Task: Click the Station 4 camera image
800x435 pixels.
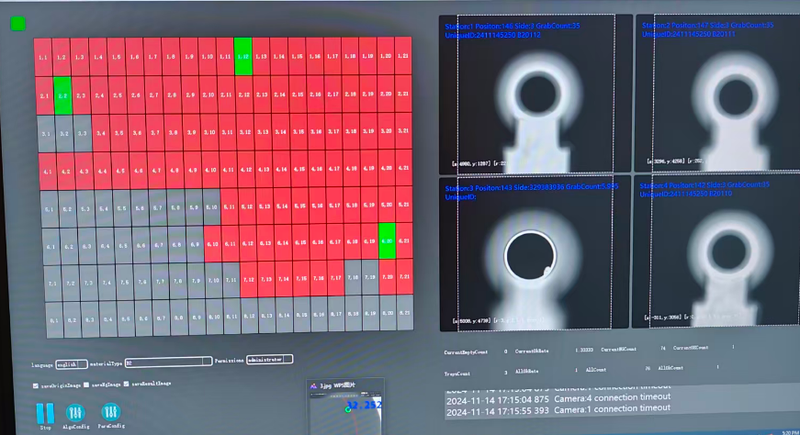Action: tap(715, 255)
